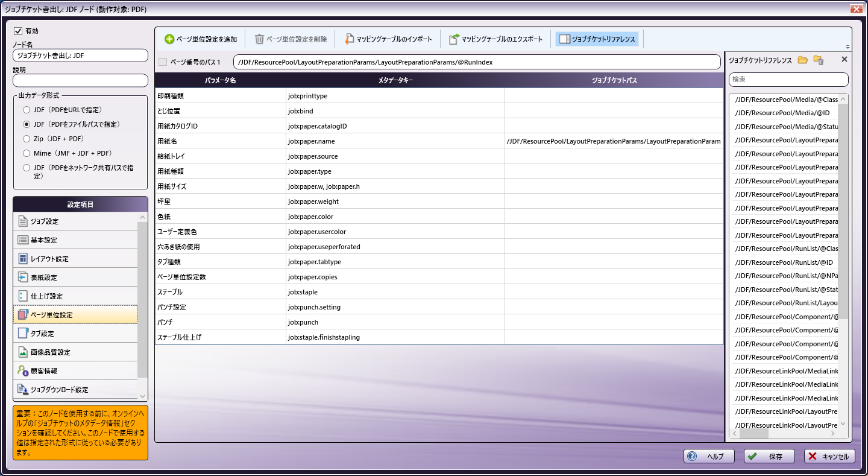Click the up arrow of the settings list scrollbar
The image size is (868, 476).
click(x=143, y=217)
